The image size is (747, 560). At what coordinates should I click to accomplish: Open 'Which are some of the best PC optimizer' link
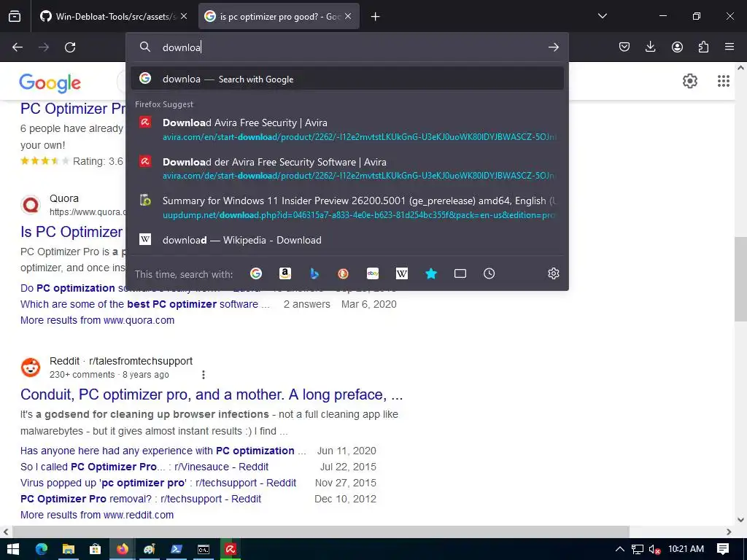coord(145,304)
